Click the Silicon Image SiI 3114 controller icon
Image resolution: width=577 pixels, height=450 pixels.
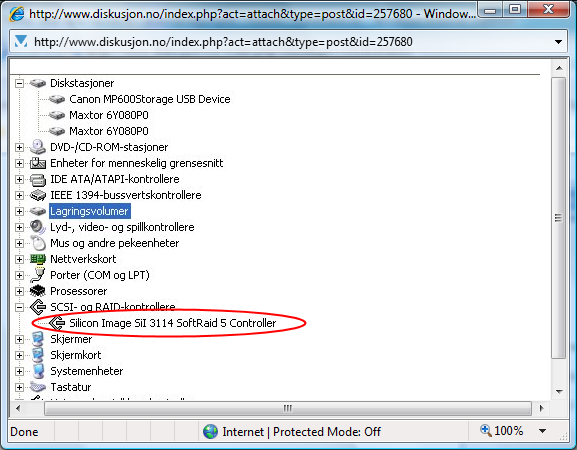coord(57,323)
